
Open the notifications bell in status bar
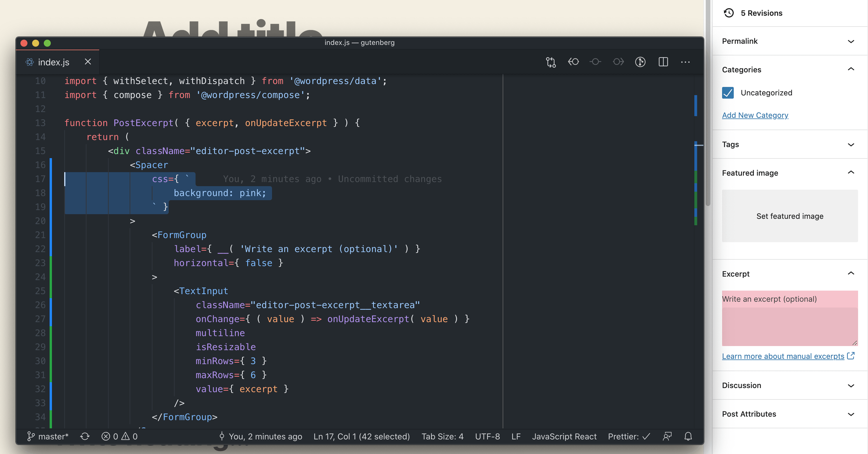point(688,436)
